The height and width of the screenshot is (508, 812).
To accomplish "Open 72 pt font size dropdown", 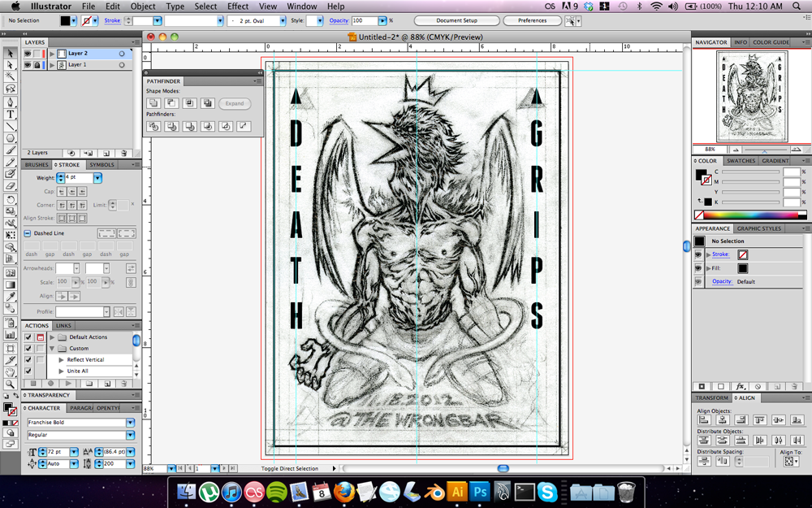I will [x=74, y=452].
